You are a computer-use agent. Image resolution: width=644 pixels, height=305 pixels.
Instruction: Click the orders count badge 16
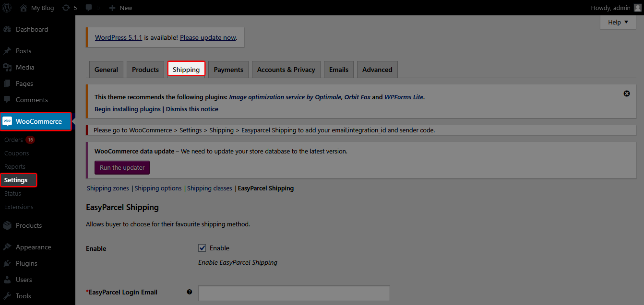click(30, 140)
